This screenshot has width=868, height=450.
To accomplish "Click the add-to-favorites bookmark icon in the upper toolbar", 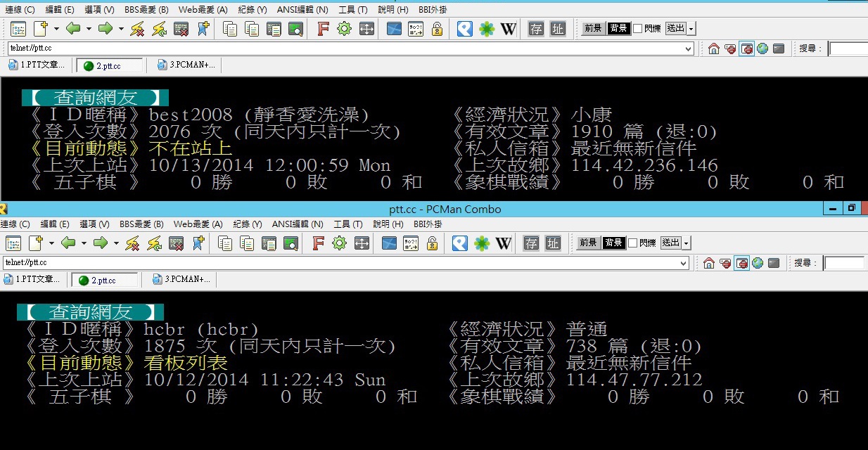I will (x=203, y=29).
